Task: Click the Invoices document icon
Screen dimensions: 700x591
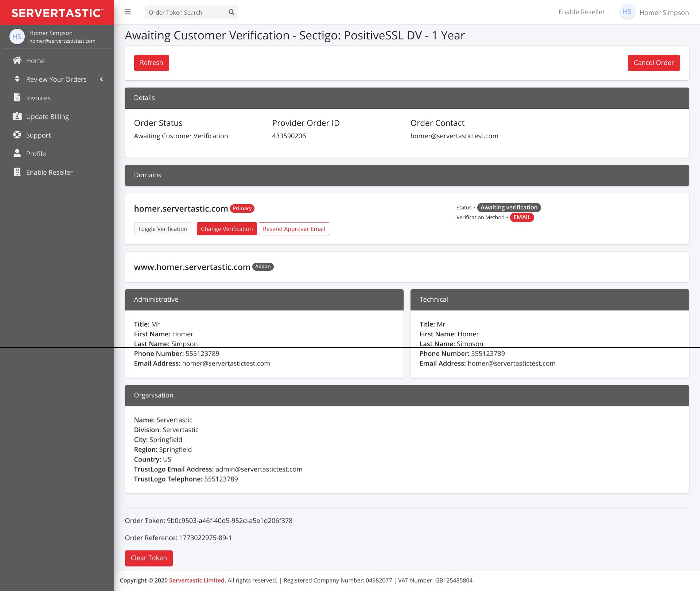Action: 17,97
